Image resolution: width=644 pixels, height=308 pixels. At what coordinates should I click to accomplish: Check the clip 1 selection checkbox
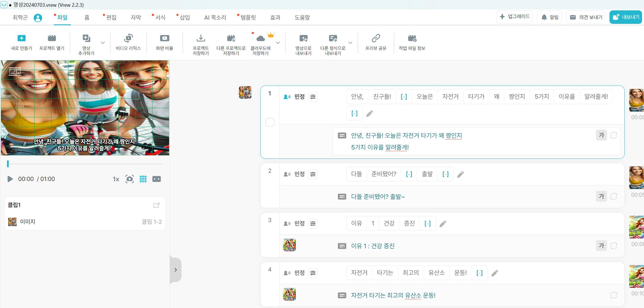[270, 123]
